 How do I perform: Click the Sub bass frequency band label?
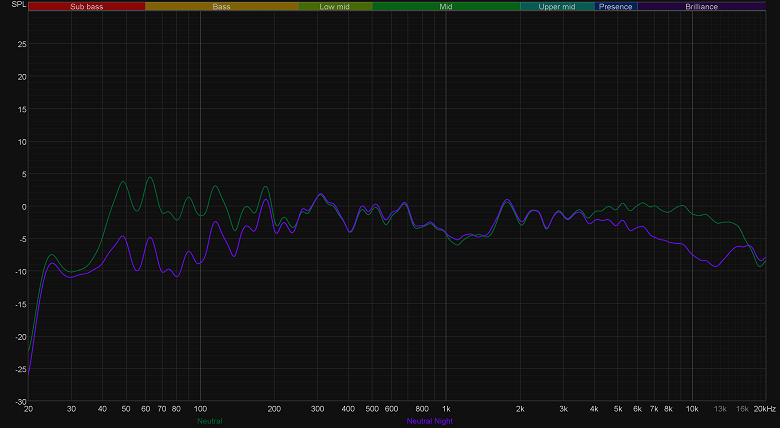point(87,6)
